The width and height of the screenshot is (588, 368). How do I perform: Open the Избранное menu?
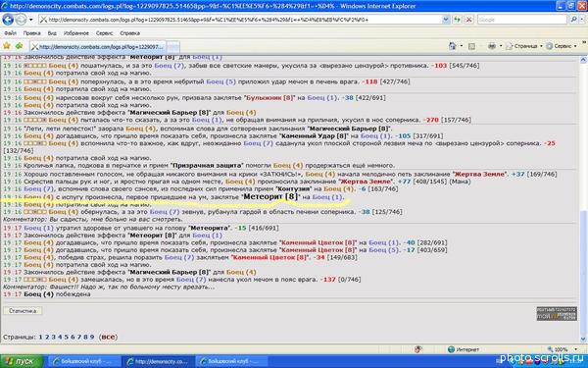(76, 33)
